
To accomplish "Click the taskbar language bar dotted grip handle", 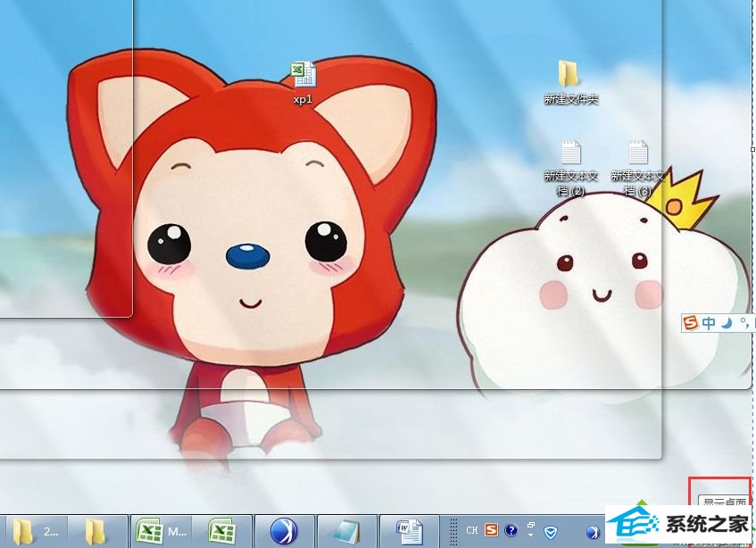I will coord(453,532).
